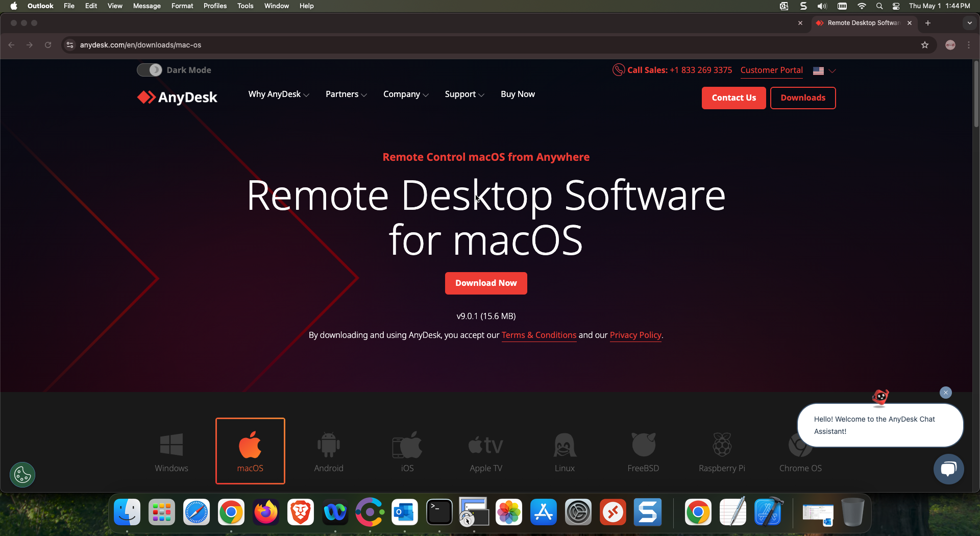Click the Download Now button
This screenshot has width=980, height=536.
pos(486,283)
